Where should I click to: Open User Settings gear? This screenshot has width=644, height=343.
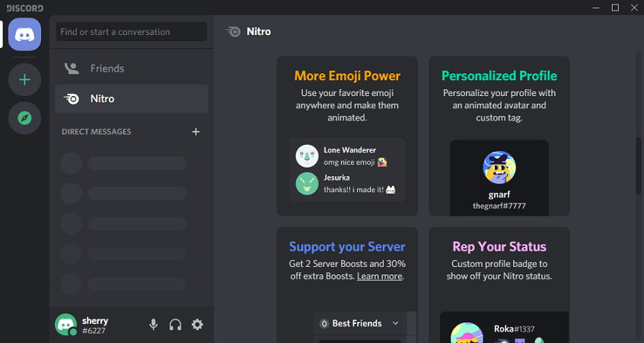coord(197,325)
